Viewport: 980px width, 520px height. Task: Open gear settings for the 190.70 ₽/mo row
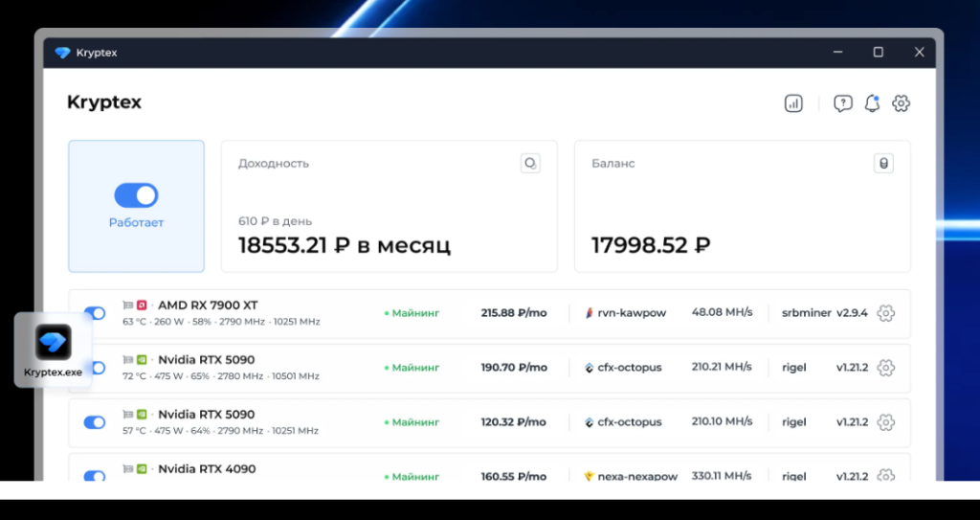[885, 368]
